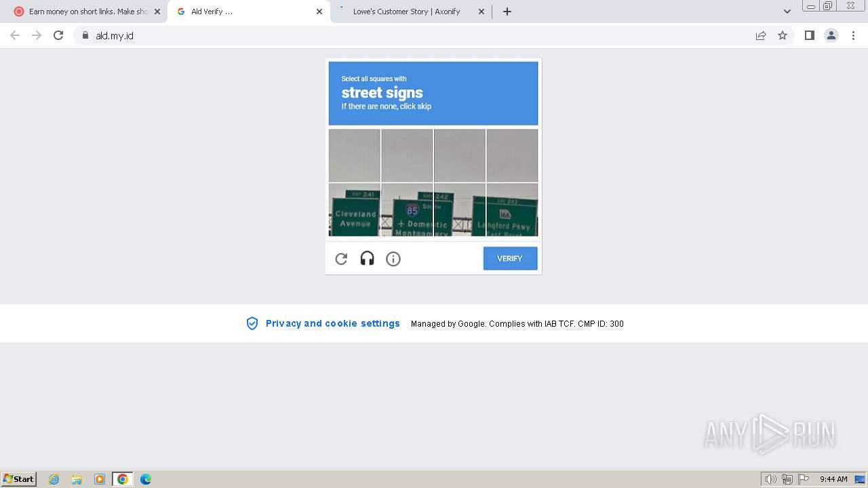The height and width of the screenshot is (488, 868).
Task: Close the Lowe's Customer Story tab
Action: click(x=481, y=12)
